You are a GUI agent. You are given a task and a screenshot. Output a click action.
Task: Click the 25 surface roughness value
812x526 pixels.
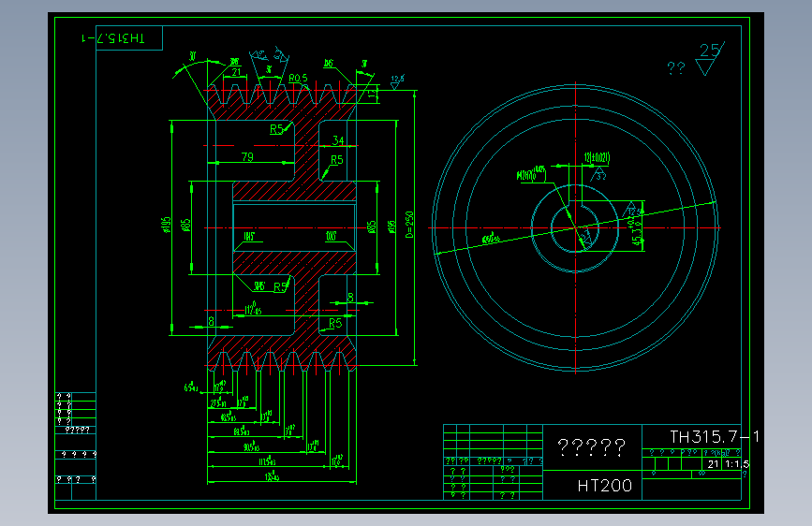[x=710, y=51]
